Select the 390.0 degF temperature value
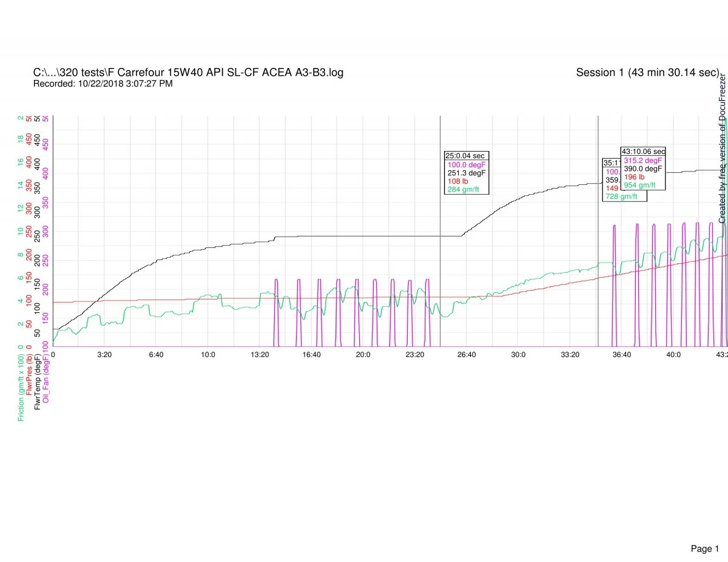The width and height of the screenshot is (728, 562). 643,169
